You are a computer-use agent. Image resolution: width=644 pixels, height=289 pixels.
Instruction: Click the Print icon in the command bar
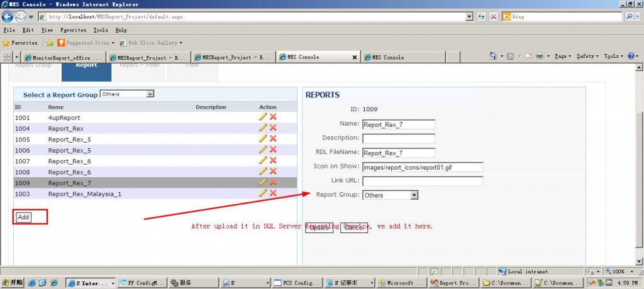click(540, 57)
